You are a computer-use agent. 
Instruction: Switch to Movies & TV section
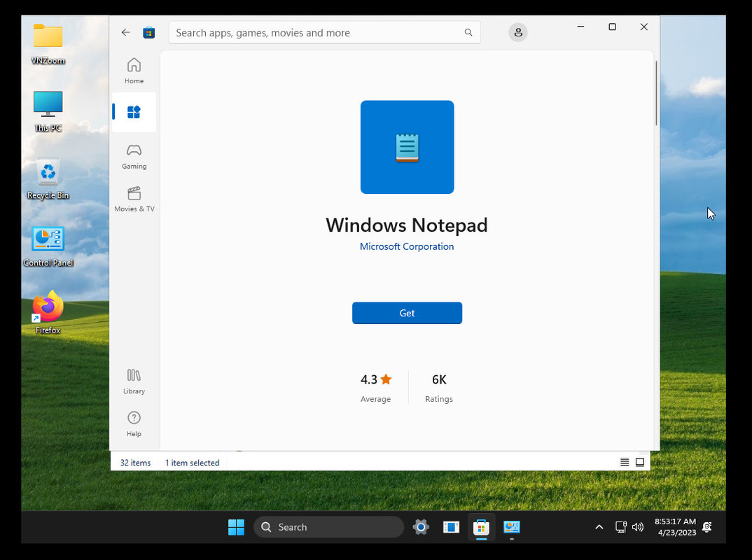tap(134, 199)
